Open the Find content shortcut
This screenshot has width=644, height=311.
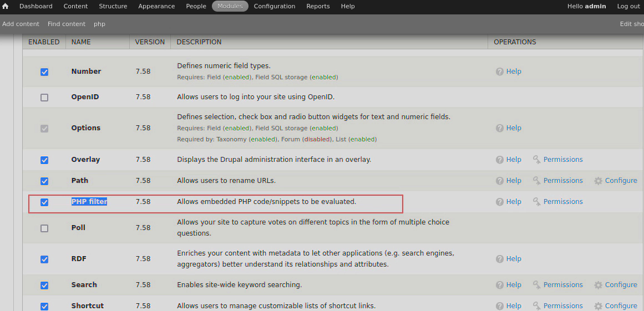coord(67,24)
